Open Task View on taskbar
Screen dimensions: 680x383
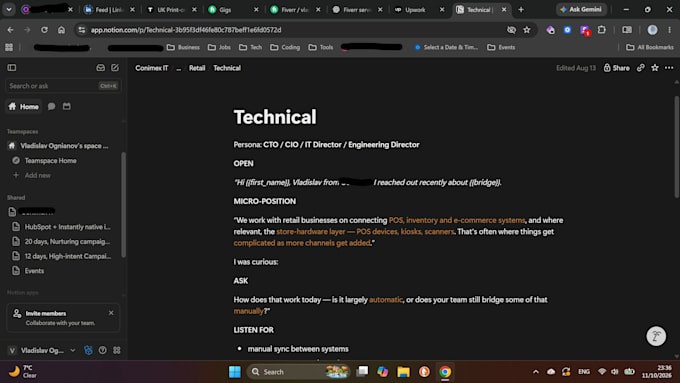362,372
